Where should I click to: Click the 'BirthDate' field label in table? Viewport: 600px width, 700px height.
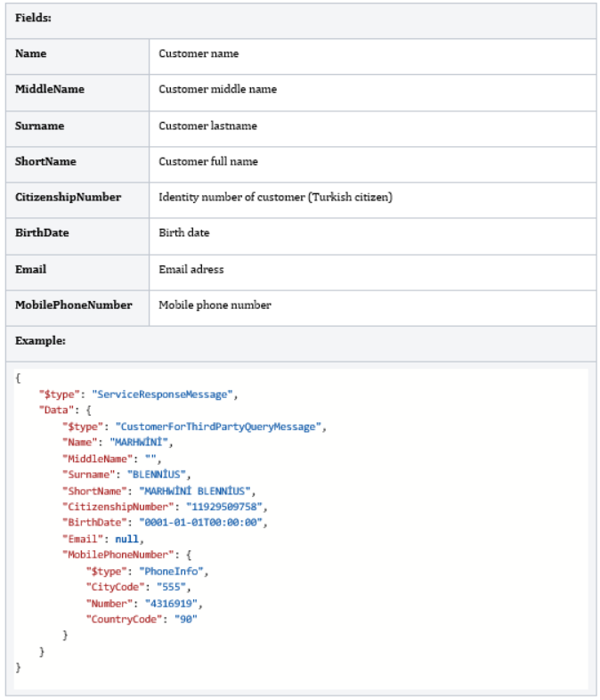coord(42,232)
